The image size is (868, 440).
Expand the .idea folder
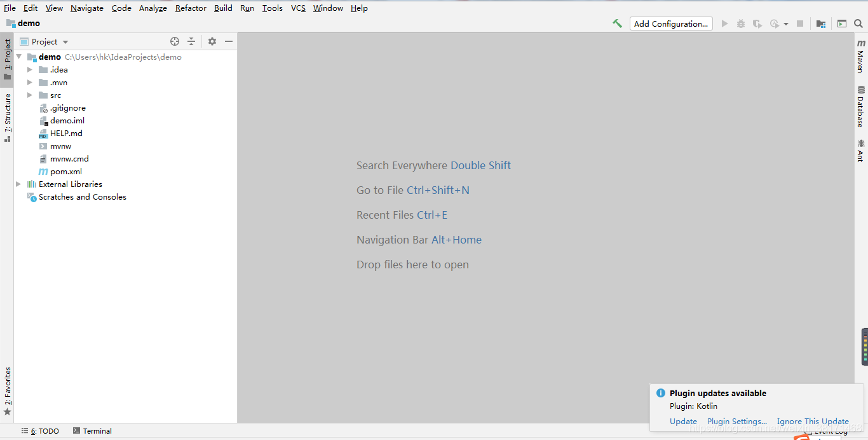pos(30,69)
